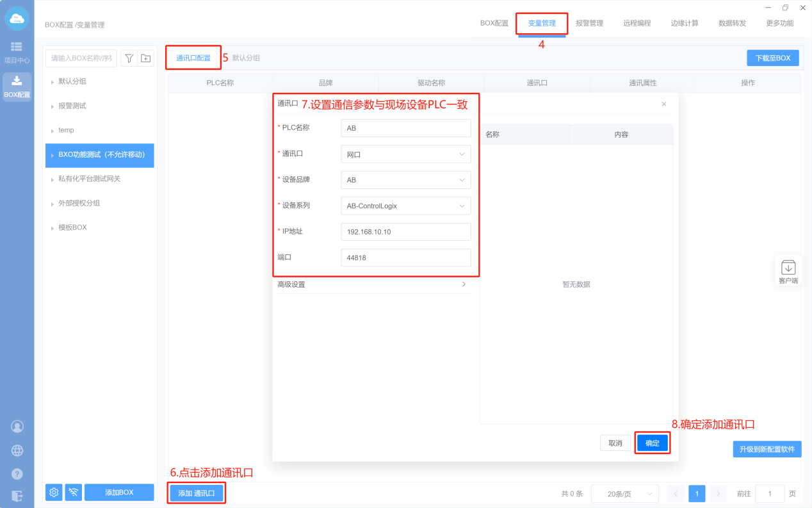Click the 下载至BOX button
This screenshot has height=508, width=812.
[772, 58]
